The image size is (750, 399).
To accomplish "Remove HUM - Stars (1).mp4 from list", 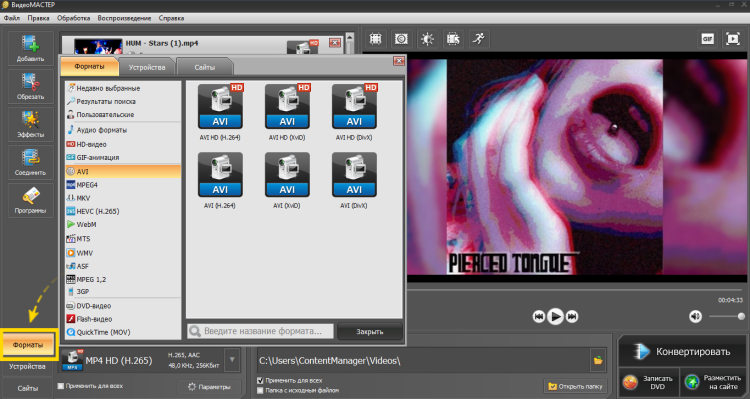I will click(335, 43).
